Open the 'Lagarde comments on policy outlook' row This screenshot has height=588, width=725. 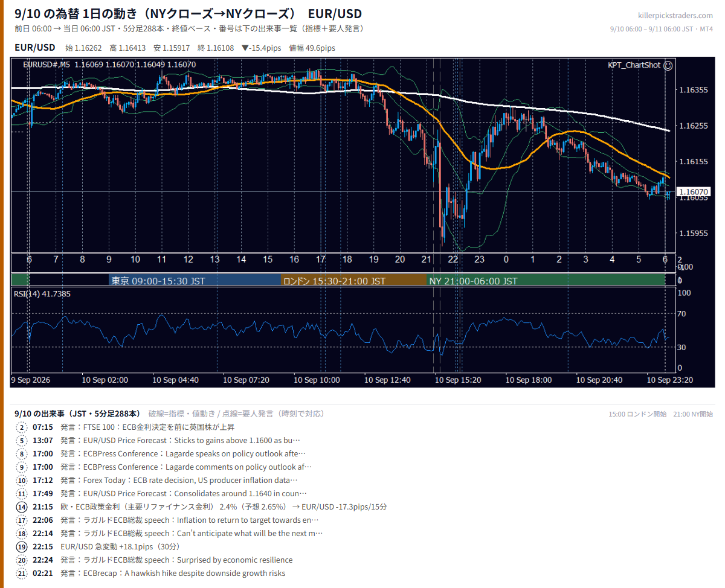[x=164, y=467]
